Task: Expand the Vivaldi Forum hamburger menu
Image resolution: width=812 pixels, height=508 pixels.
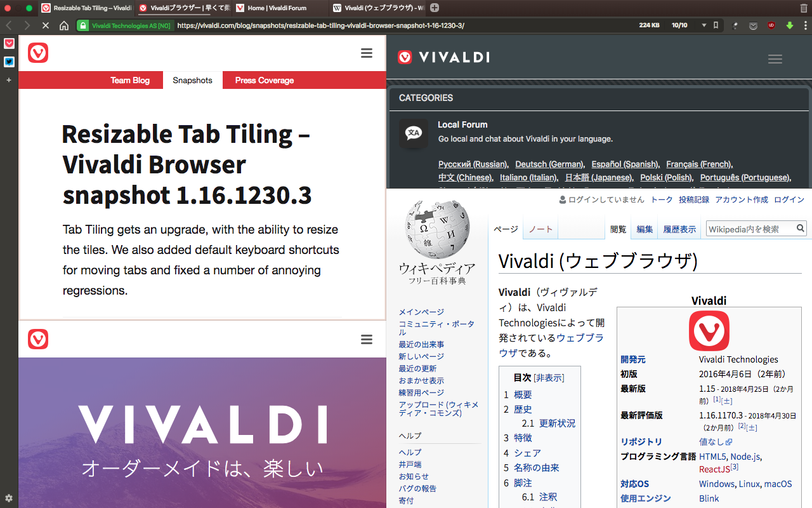Action: click(x=775, y=59)
